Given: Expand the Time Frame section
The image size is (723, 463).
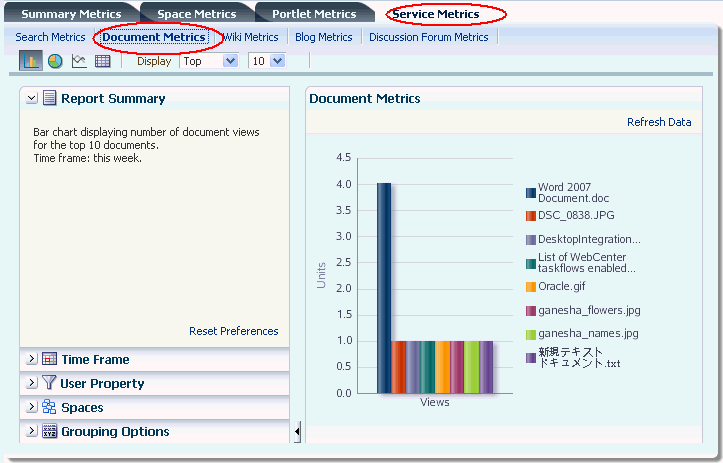Looking at the screenshot, I should click(31, 359).
